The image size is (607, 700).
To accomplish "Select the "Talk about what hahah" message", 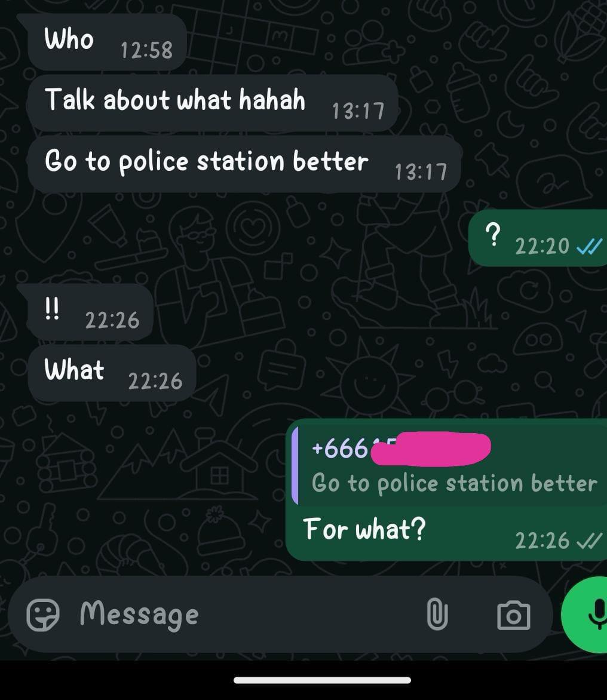I will point(213,103).
